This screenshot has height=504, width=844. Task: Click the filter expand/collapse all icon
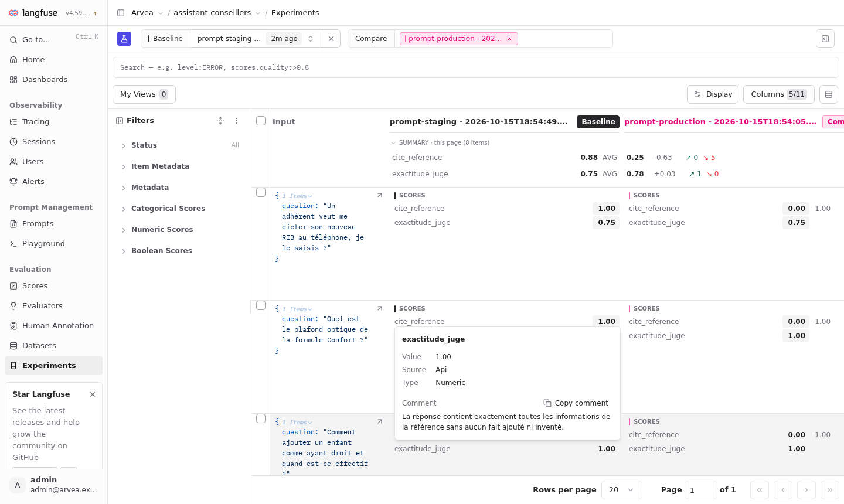(x=220, y=121)
